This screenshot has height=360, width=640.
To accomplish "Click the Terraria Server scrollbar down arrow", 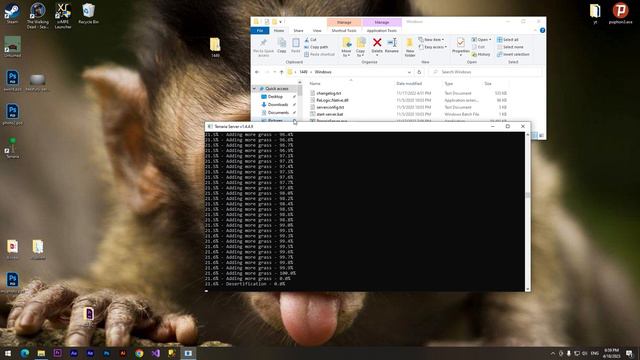I will coord(528,289).
